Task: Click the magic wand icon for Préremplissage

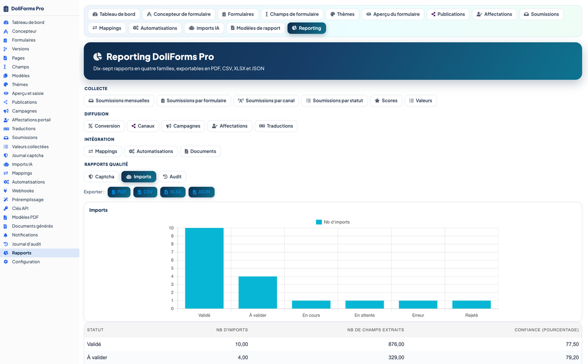Action: (6, 200)
